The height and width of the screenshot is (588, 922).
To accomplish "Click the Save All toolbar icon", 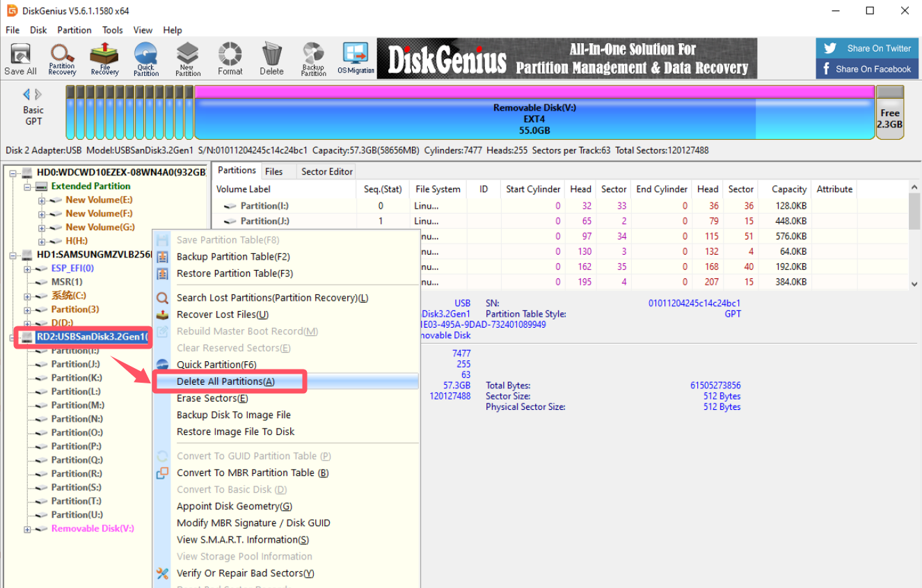I will 20,58.
